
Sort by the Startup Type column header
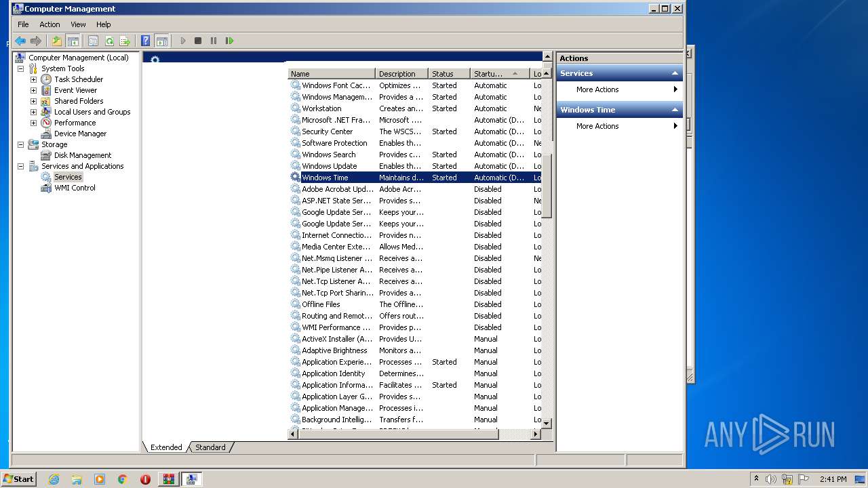(500, 74)
